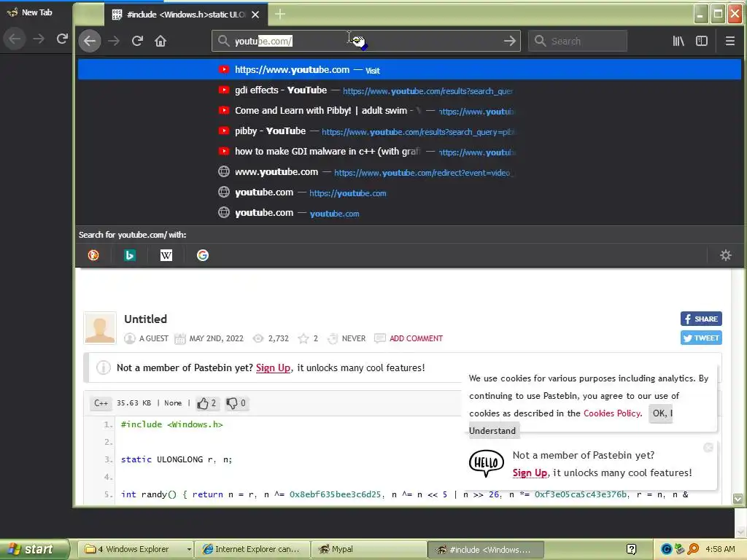Click the blue G tray icon
This screenshot has width=747, height=560.
(667, 549)
